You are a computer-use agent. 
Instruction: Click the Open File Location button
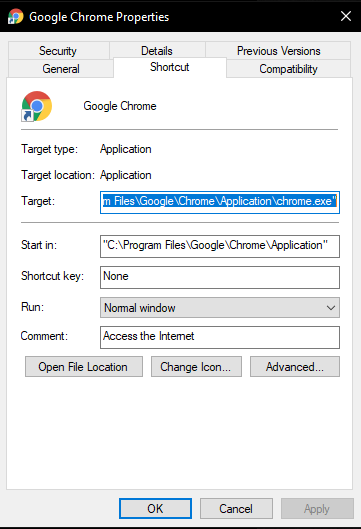[84, 367]
